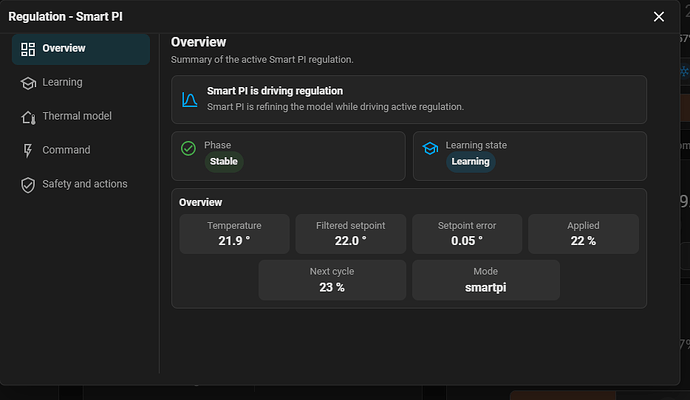690x400 pixels.
Task: Click the green checkmark Phase icon
Action: (x=188, y=148)
